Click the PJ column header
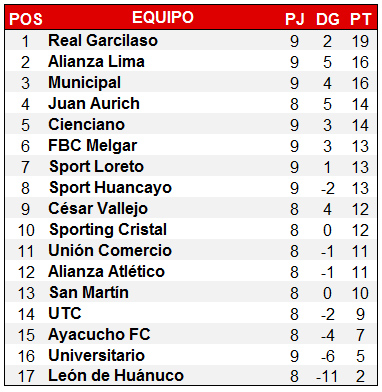 [295, 19]
